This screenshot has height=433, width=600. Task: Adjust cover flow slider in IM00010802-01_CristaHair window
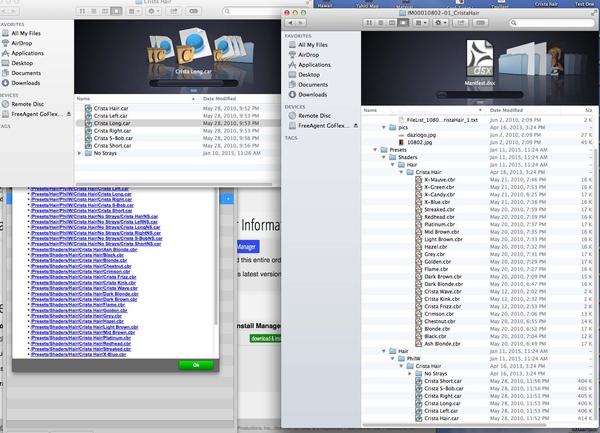(x=480, y=94)
